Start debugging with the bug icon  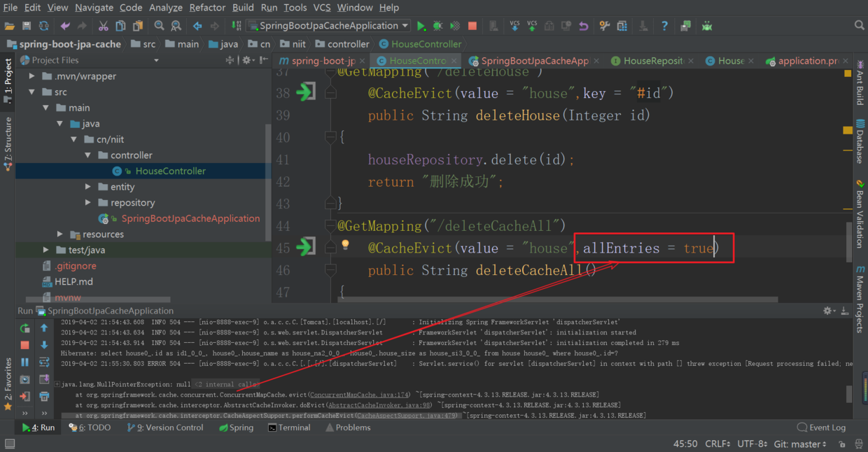(437, 26)
